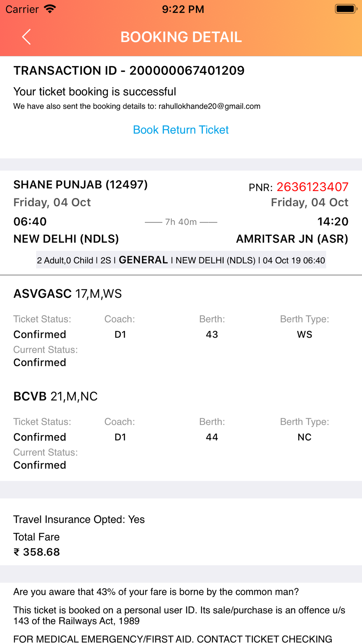Tap berth number 44
This screenshot has height=644, width=362.
pyautogui.click(x=212, y=437)
